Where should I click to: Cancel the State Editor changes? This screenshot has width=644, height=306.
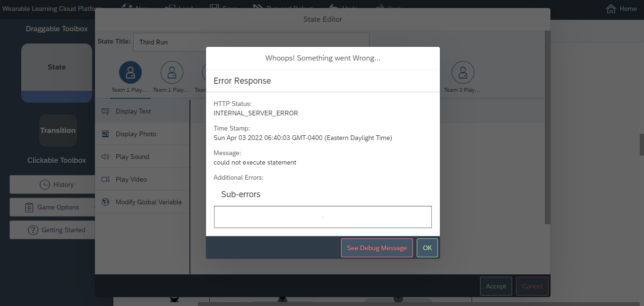(x=532, y=286)
